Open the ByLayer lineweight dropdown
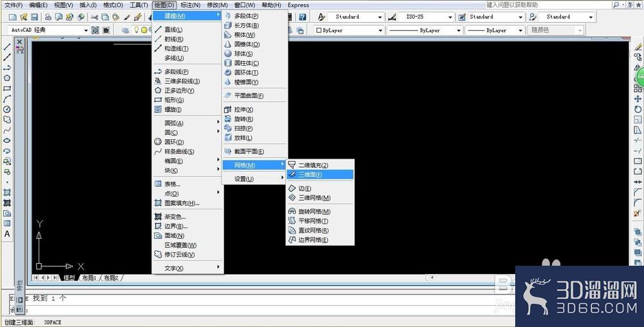The height and width of the screenshot is (327, 644). [520, 30]
